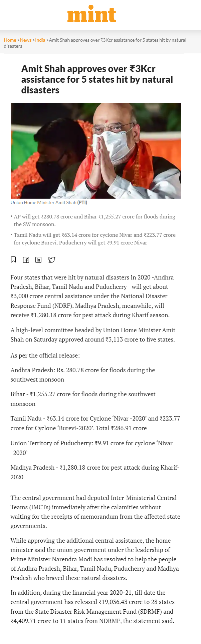Image resolution: width=201 pixels, height=644 pixels.
Task: Click the Amit Shah article photo
Action: coord(96,151)
